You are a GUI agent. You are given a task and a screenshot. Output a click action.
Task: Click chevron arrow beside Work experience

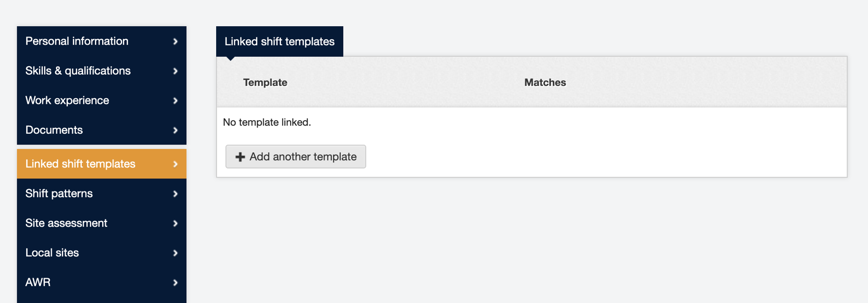[175, 101]
